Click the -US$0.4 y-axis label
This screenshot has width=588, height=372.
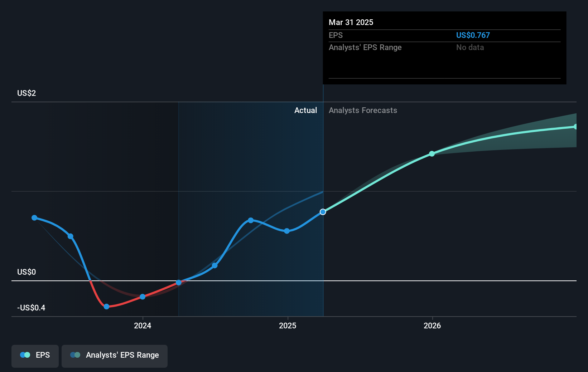tap(31, 308)
